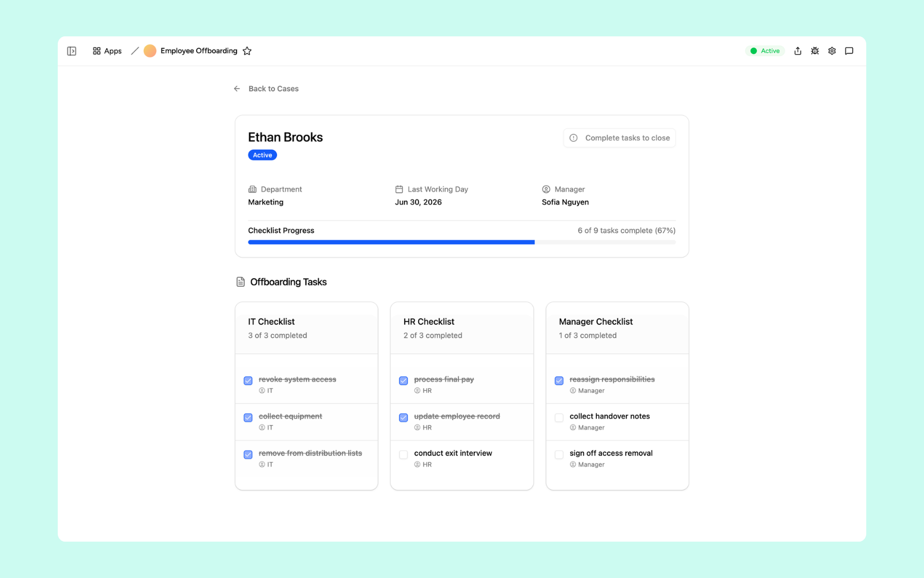This screenshot has height=578, width=924.
Task: Click the Manager person icon
Action: click(546, 189)
